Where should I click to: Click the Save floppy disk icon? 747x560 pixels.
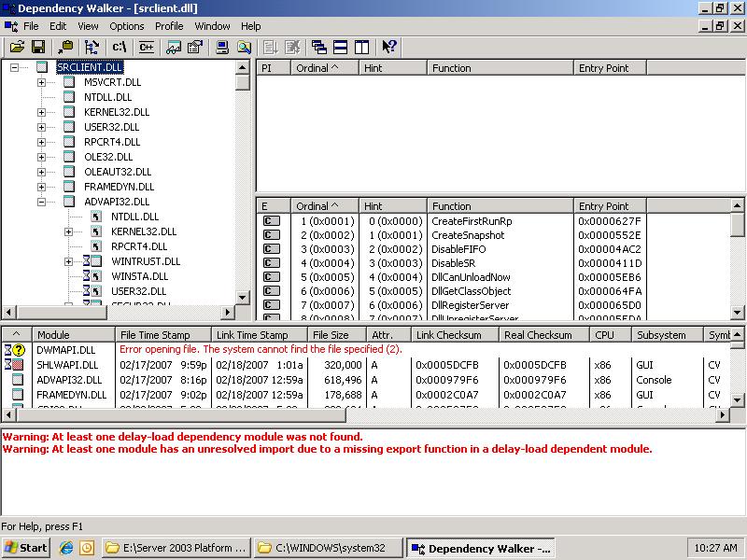(x=38, y=47)
